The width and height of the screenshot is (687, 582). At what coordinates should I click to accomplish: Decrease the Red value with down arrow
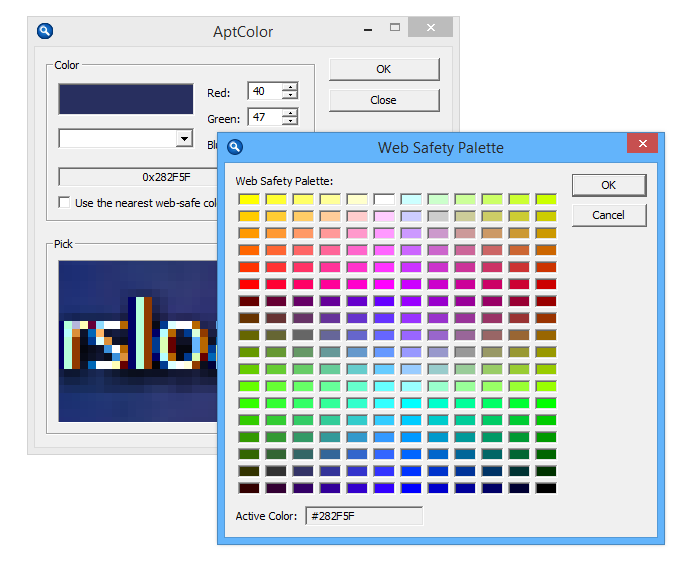click(x=290, y=95)
